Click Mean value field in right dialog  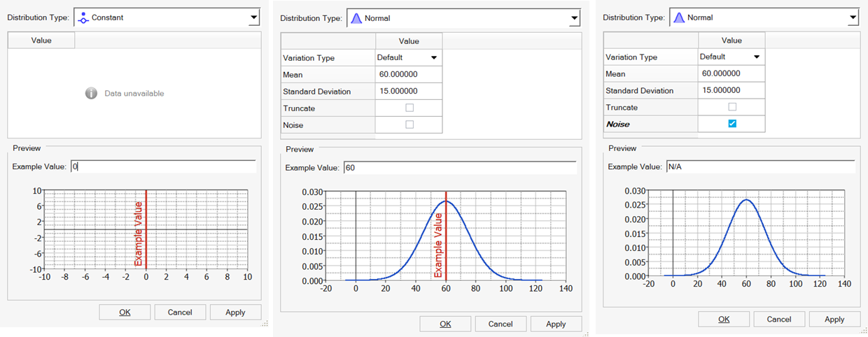pos(731,73)
